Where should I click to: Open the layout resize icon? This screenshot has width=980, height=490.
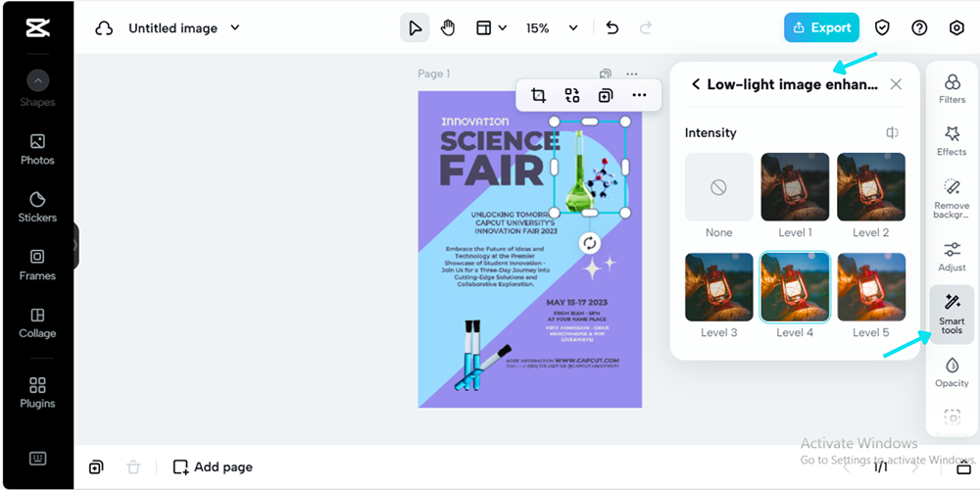click(x=484, y=28)
